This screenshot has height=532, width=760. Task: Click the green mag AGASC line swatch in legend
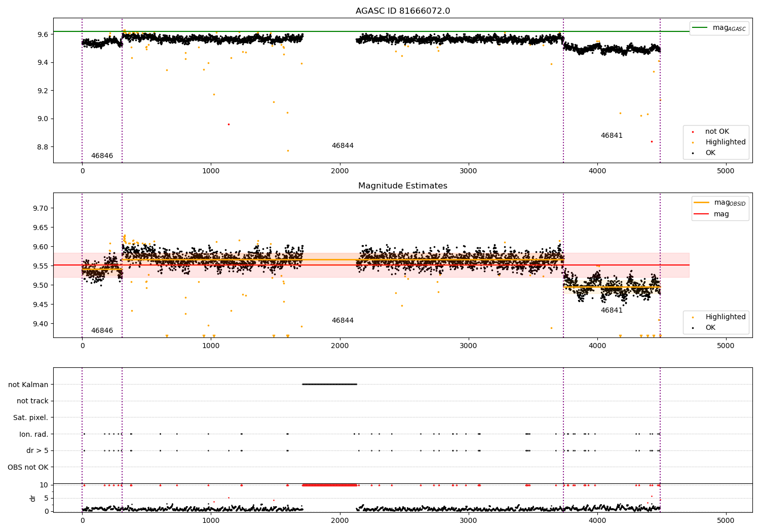pyautogui.click(x=700, y=27)
